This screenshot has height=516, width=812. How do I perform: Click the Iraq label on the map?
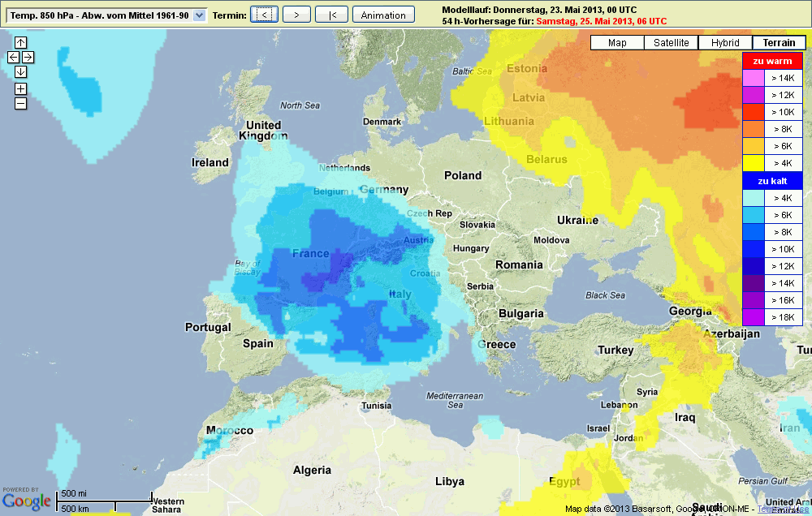pyautogui.click(x=685, y=417)
